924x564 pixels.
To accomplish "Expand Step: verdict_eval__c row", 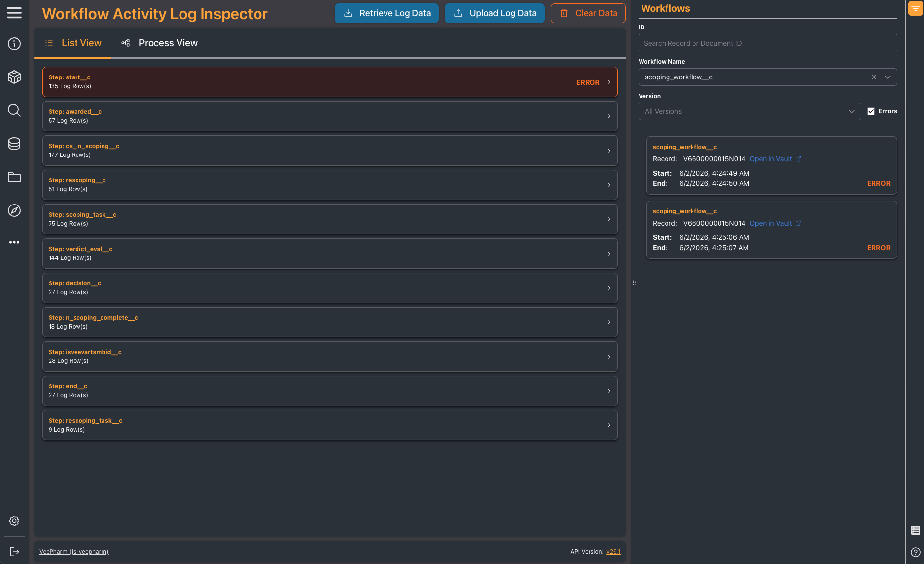I will point(330,254).
